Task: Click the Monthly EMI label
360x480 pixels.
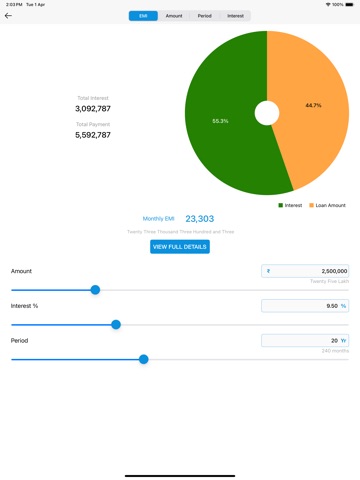Action: point(158,219)
